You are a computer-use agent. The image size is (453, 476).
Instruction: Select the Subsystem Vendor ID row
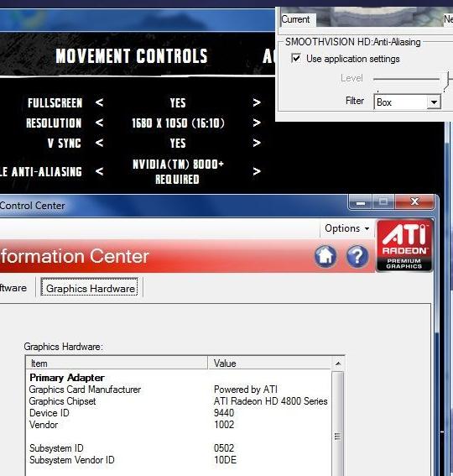click(179, 460)
